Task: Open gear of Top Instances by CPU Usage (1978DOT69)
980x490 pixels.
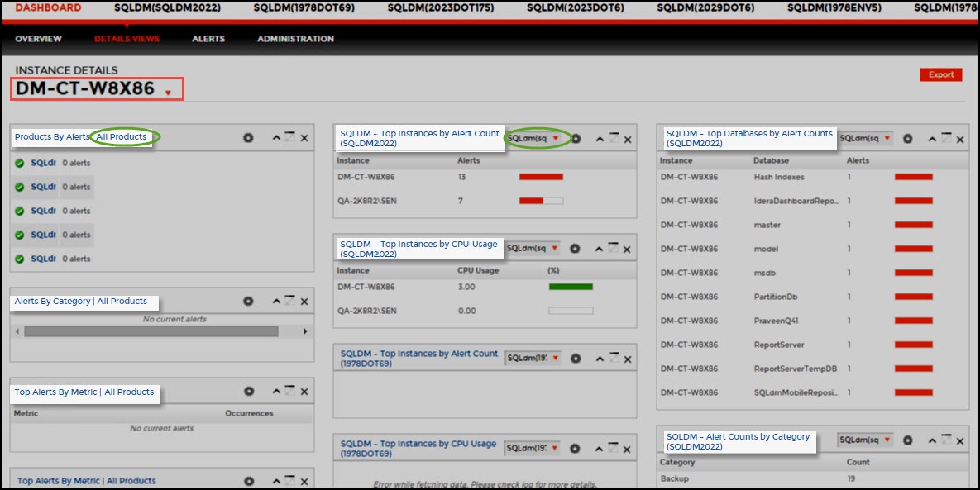Action: (575, 448)
